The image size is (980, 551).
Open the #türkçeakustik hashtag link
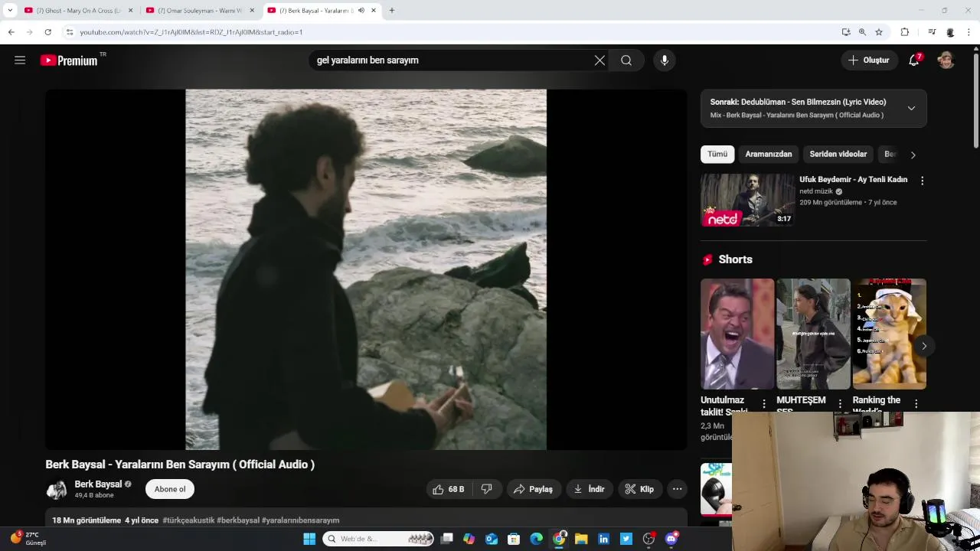pos(188,520)
